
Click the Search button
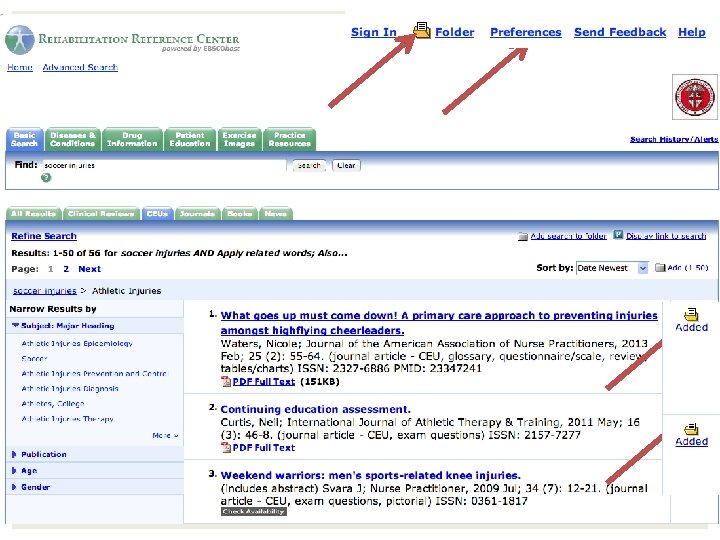pos(309,165)
